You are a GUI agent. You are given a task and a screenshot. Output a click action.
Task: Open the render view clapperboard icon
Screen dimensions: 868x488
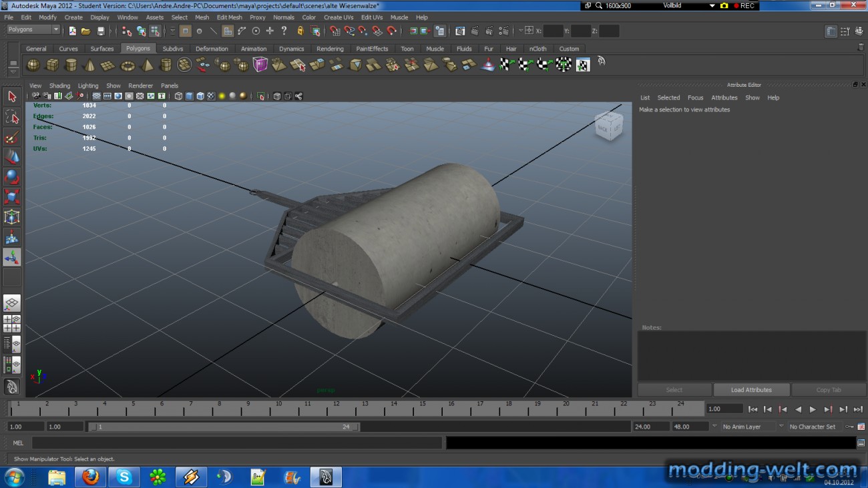pos(461,31)
